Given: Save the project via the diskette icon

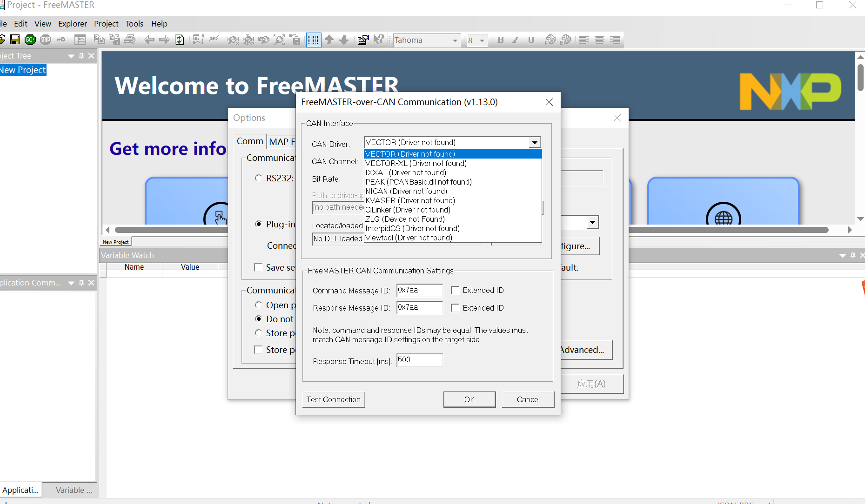Looking at the screenshot, I should 14,40.
